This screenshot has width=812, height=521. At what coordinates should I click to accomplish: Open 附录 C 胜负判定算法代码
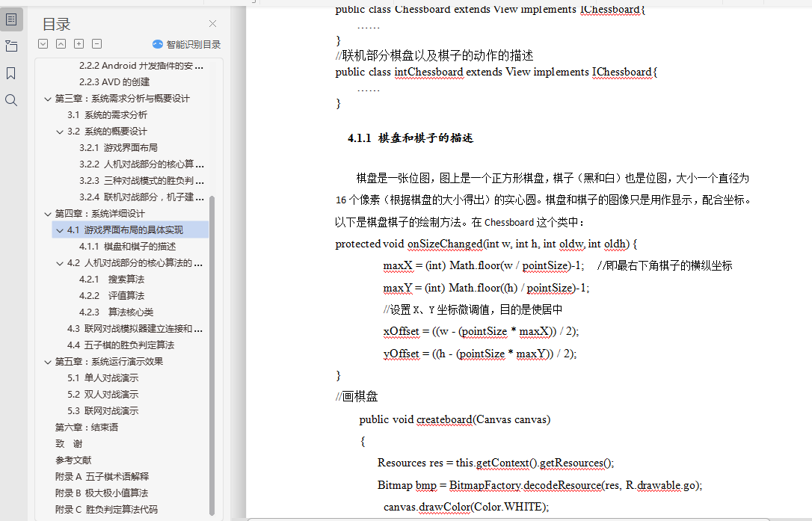(106, 510)
